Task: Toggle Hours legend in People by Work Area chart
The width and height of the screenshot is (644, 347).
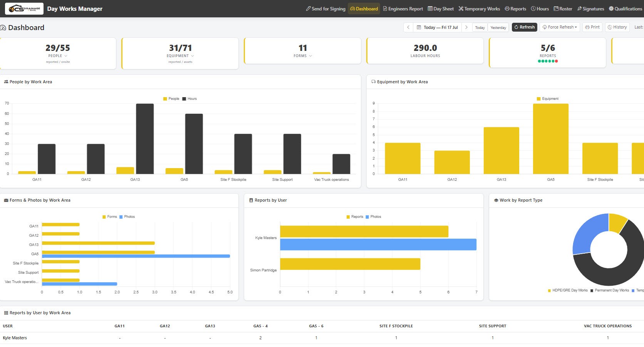Action: click(190, 99)
